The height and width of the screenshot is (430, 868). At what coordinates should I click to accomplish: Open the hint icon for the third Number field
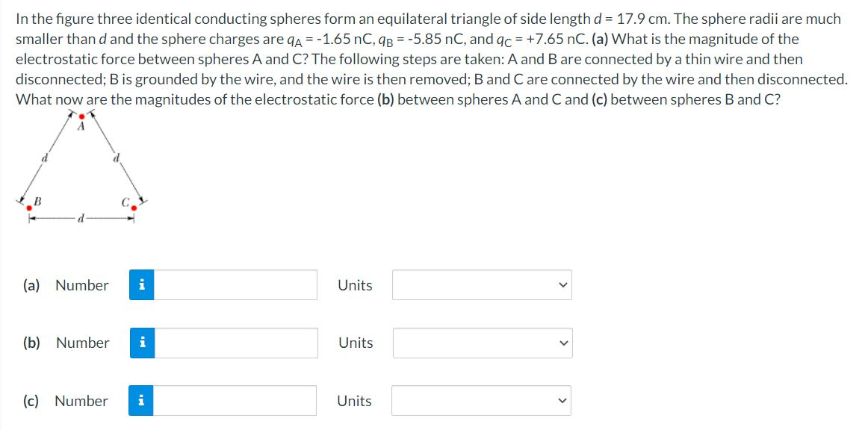pyautogui.click(x=142, y=401)
